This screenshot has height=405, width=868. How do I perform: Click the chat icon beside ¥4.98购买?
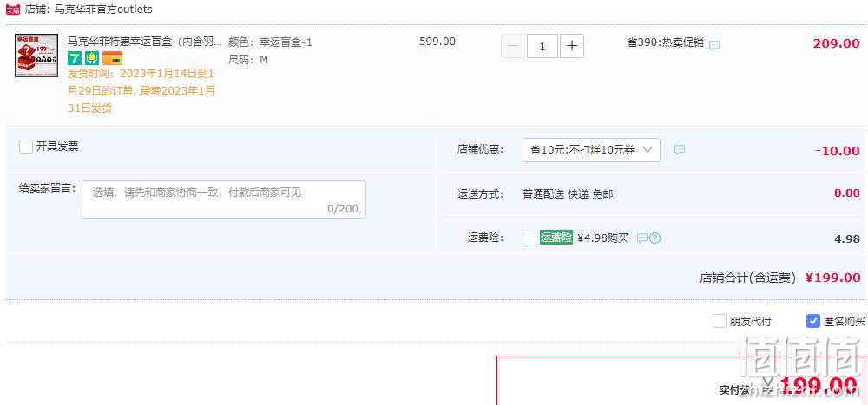pyautogui.click(x=642, y=238)
